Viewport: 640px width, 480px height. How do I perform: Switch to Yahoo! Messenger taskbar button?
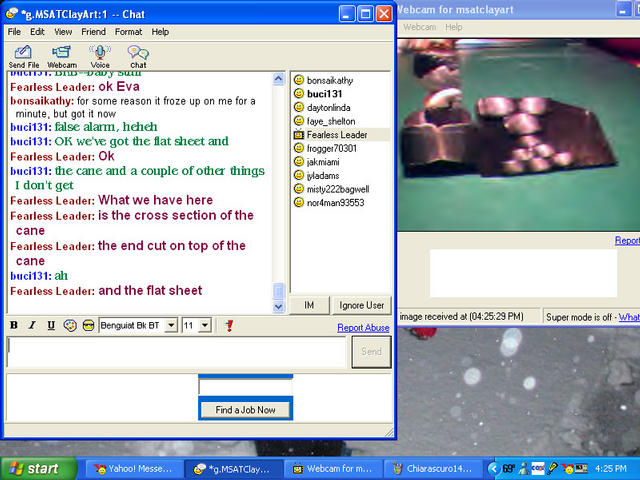point(133,469)
